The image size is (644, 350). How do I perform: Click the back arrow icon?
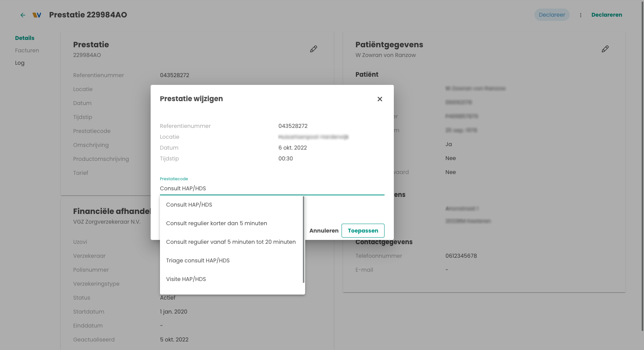click(x=23, y=15)
